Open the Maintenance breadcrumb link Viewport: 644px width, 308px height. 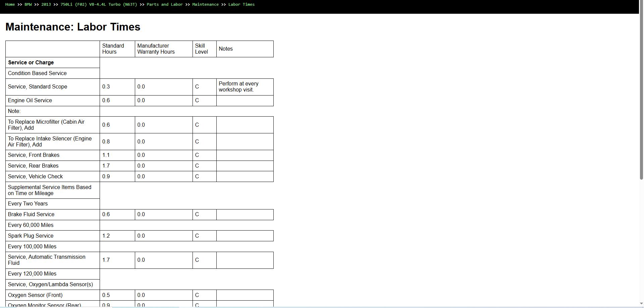[205, 4]
